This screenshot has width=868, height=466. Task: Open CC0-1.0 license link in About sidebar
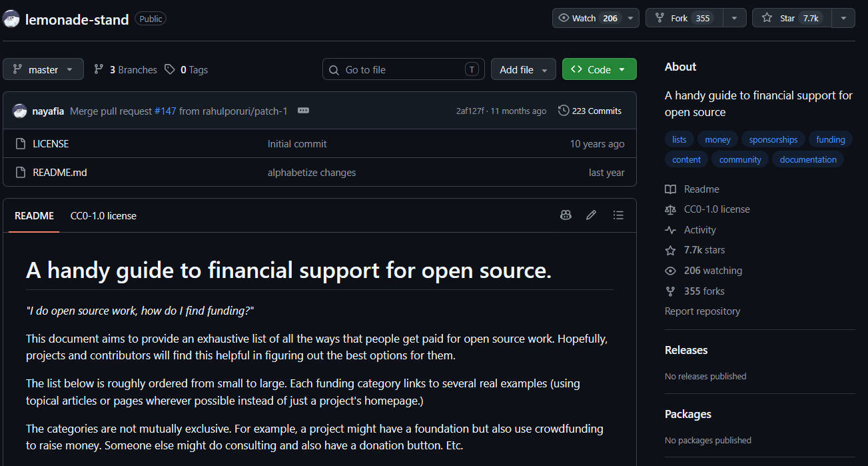tap(707, 209)
